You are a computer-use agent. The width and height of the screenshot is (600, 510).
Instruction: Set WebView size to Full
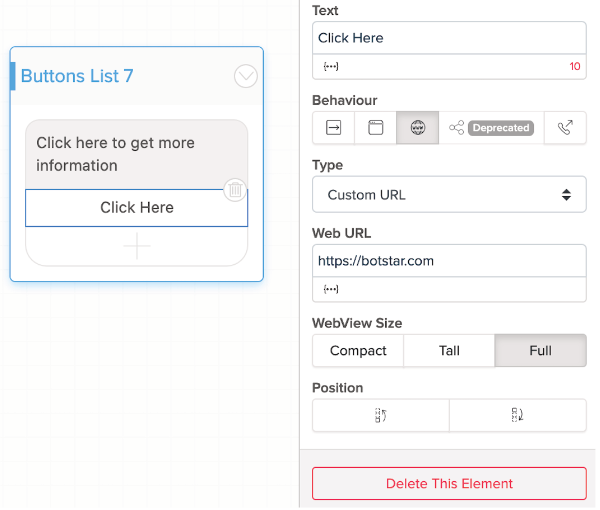(x=540, y=351)
